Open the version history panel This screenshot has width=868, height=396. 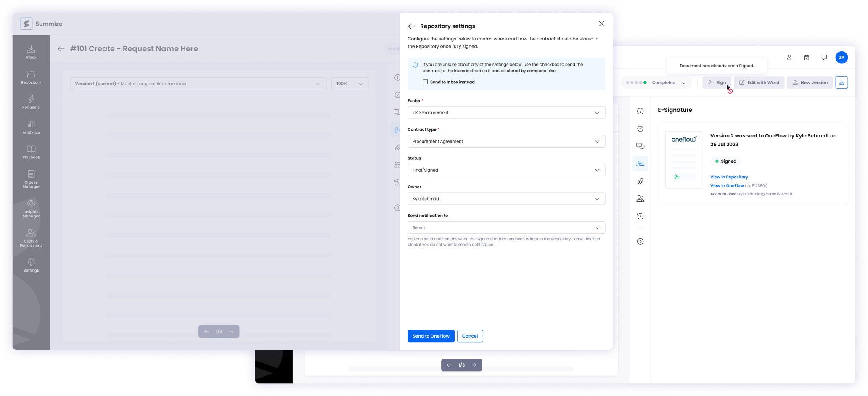click(640, 216)
